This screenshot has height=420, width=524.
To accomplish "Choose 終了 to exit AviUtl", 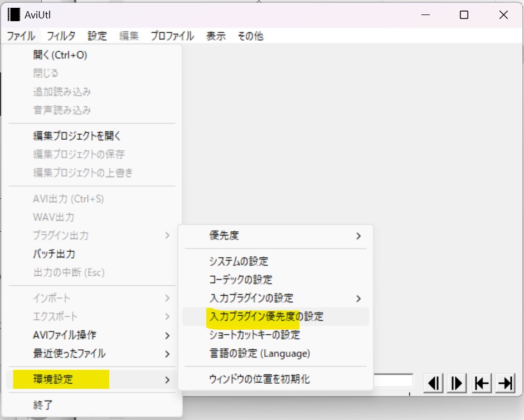I will [x=92, y=404].
